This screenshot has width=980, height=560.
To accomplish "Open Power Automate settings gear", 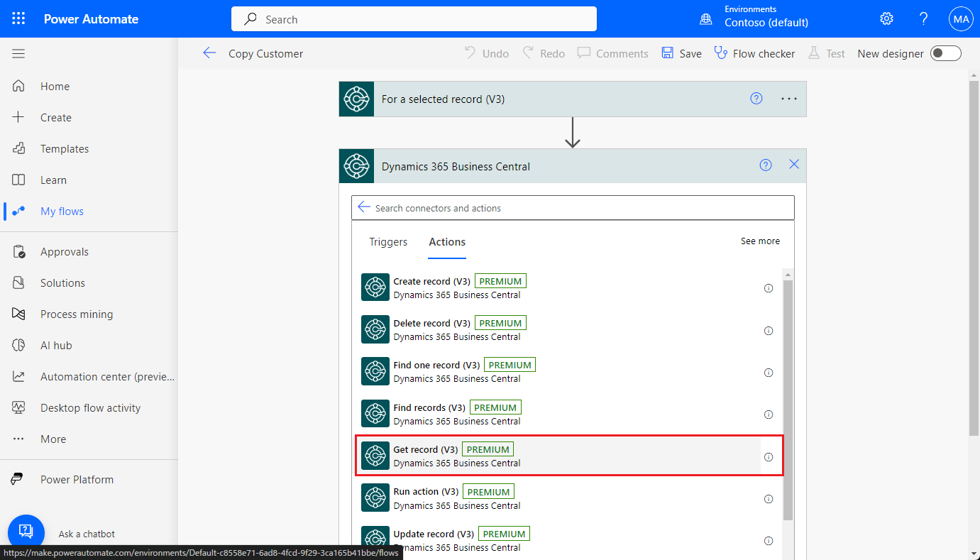I will (x=886, y=18).
